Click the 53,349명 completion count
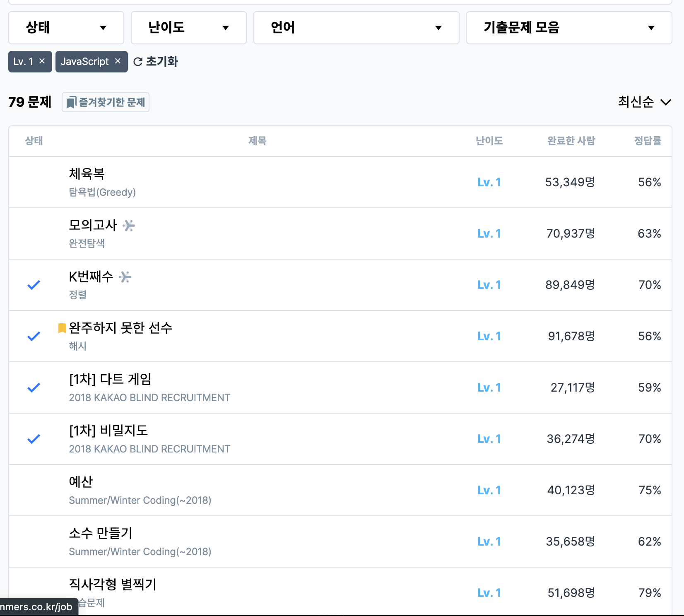This screenshot has width=684, height=616. coord(570,182)
